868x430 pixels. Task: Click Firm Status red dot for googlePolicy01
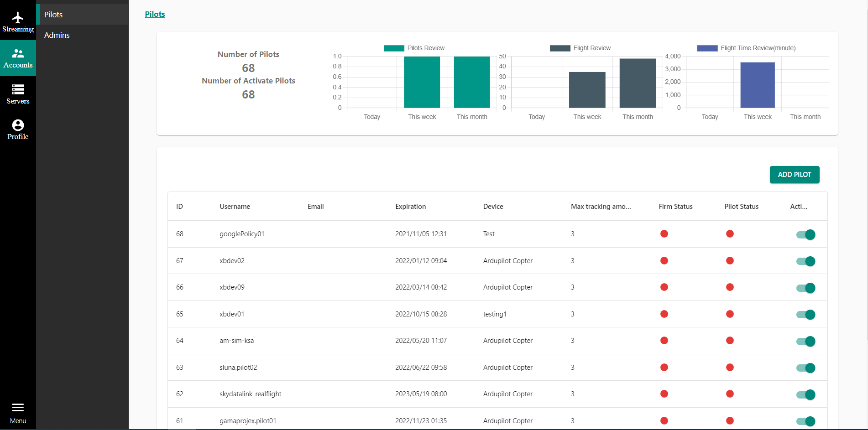(x=664, y=234)
